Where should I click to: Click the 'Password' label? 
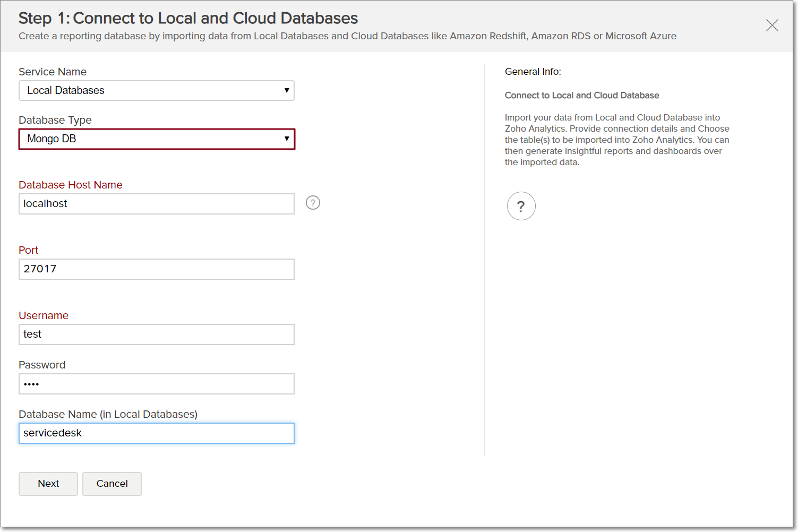click(42, 365)
